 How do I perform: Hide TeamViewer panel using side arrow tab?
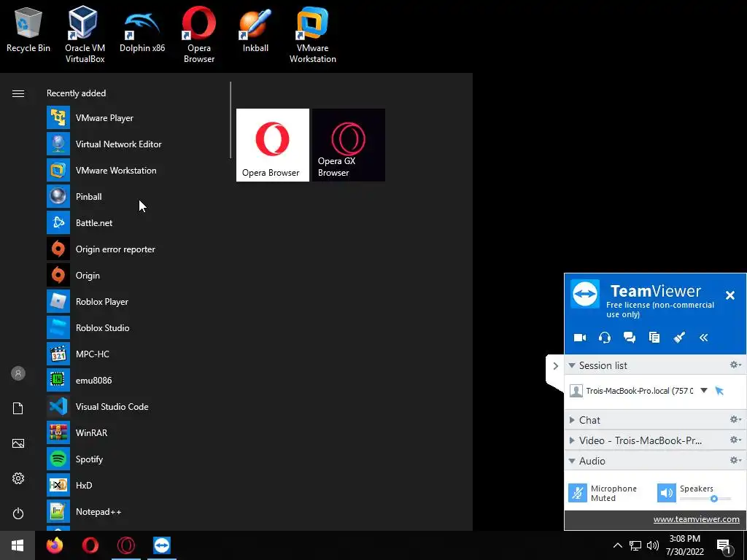[x=555, y=366]
